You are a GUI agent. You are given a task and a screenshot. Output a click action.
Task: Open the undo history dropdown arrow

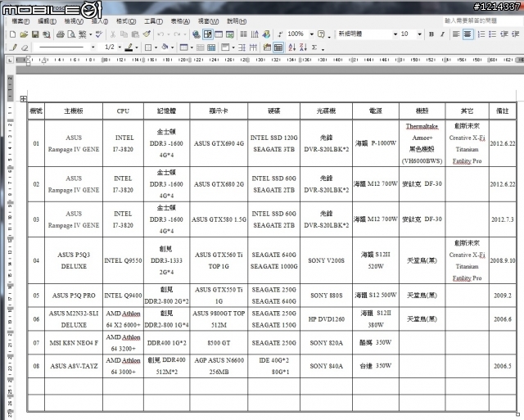click(169, 34)
